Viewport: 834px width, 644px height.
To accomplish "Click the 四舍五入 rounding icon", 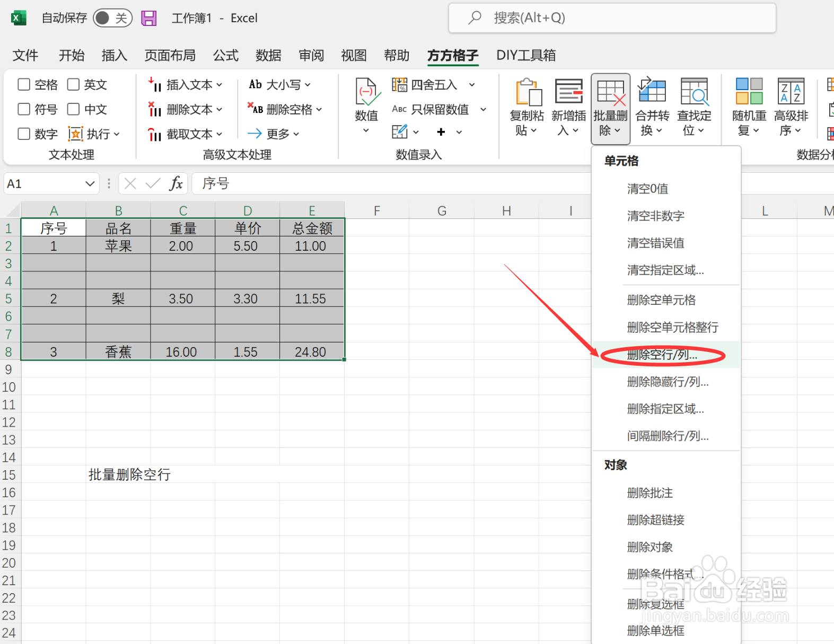I will 399,85.
